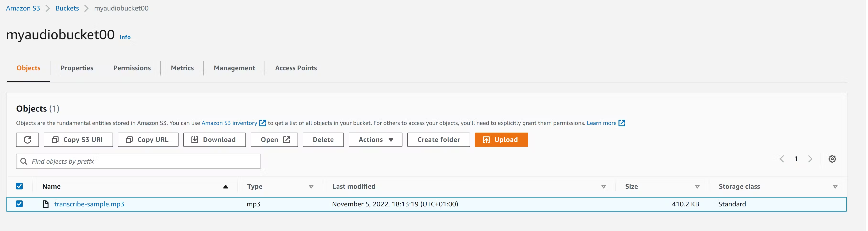Click the Copy S3 URI button

[78, 140]
